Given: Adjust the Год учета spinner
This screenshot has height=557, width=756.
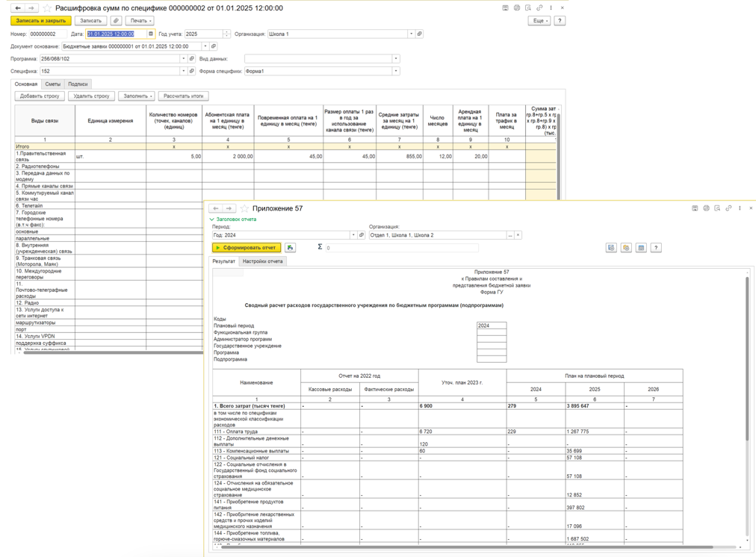Looking at the screenshot, I should tap(226, 34).
